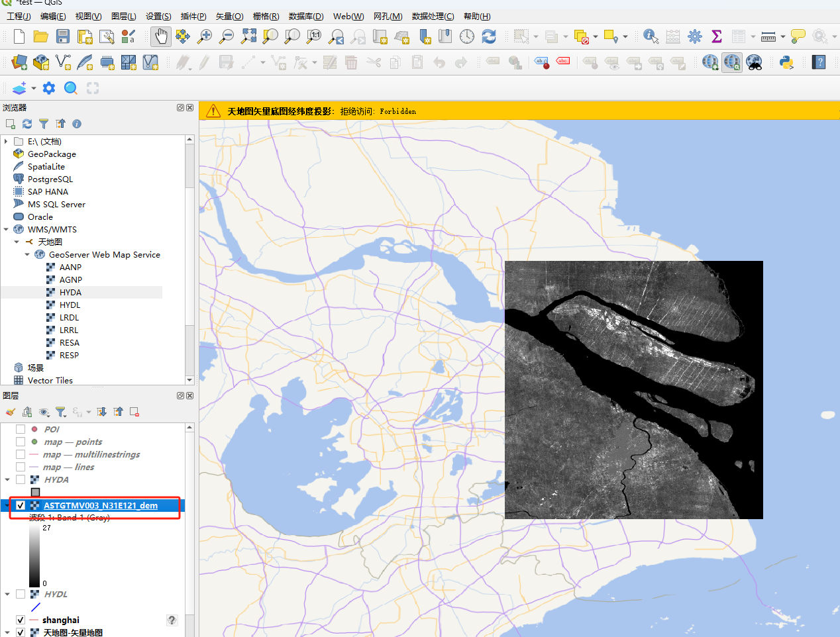Open the Statistical Summary sigma tool

[x=716, y=36]
